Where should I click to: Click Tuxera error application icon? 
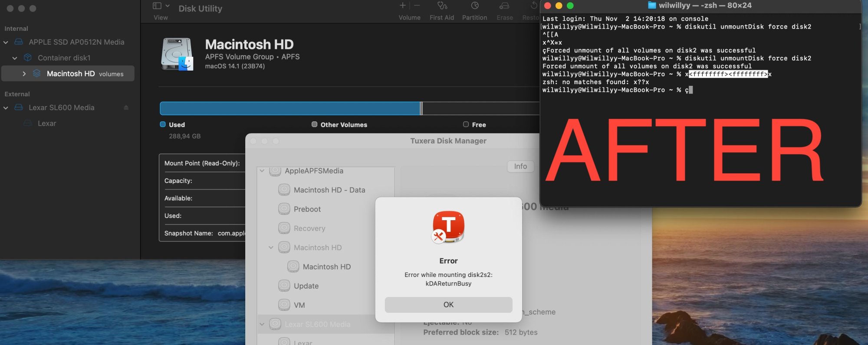pos(448,227)
